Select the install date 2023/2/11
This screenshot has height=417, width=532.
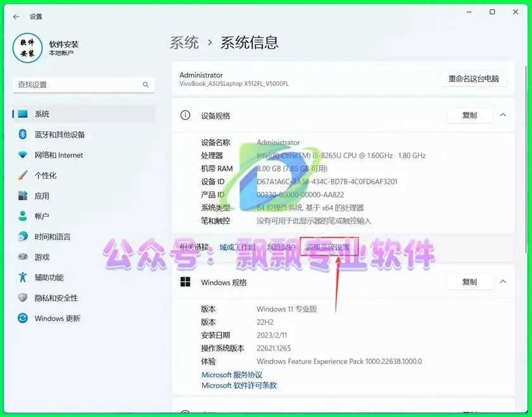pyautogui.click(x=272, y=335)
